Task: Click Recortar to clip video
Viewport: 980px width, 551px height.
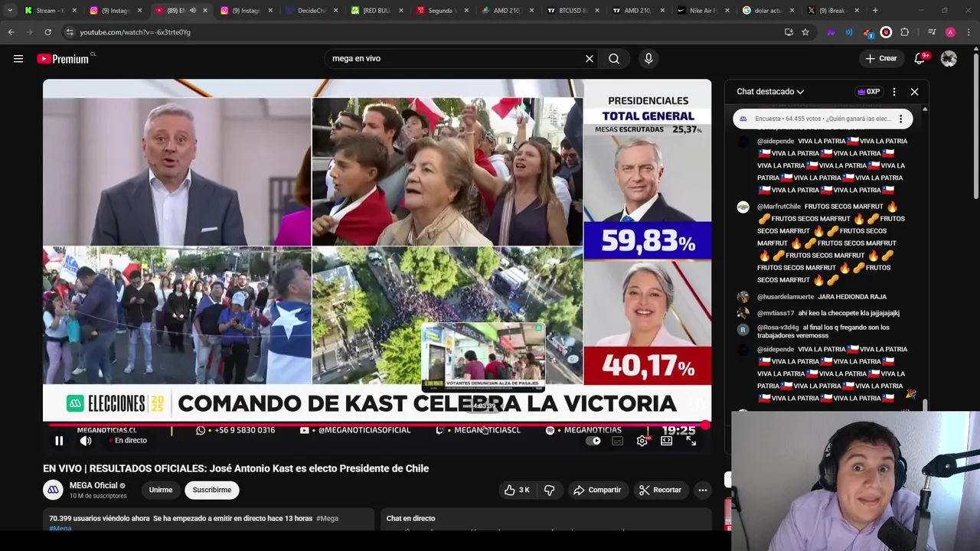Action: pyautogui.click(x=660, y=490)
